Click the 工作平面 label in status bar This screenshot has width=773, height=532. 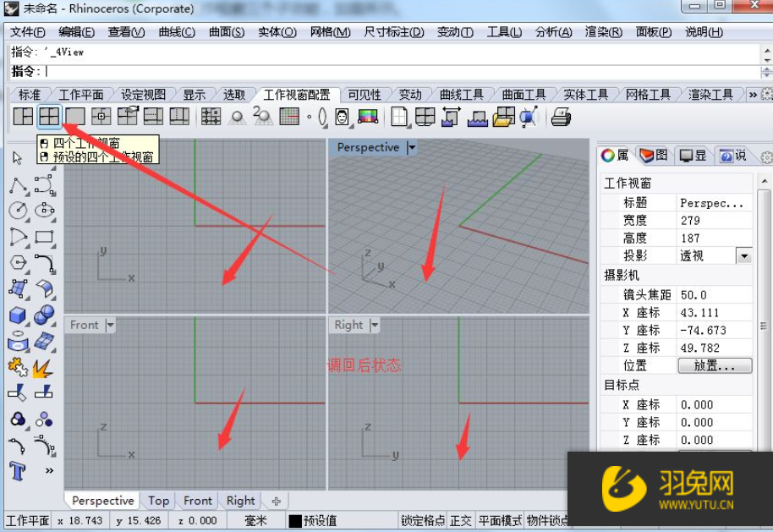tap(28, 521)
